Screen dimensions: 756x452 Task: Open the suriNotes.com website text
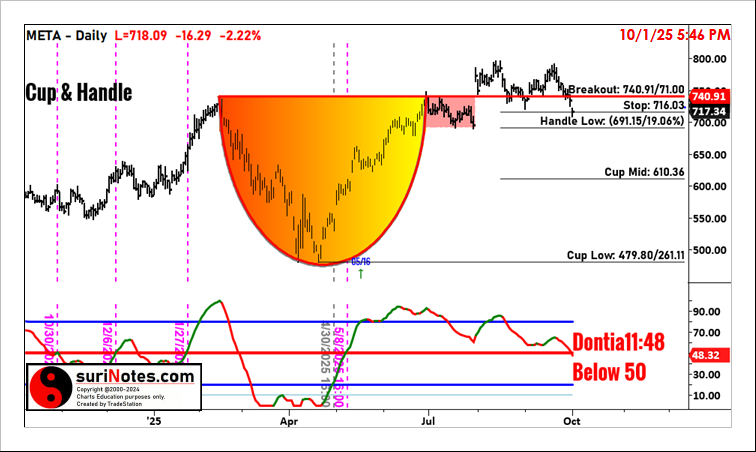tap(133, 376)
